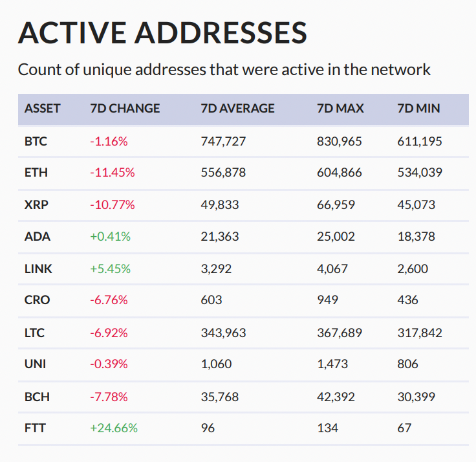
Task: Click ETH 7D max value 604,866
Action: pyautogui.click(x=340, y=173)
